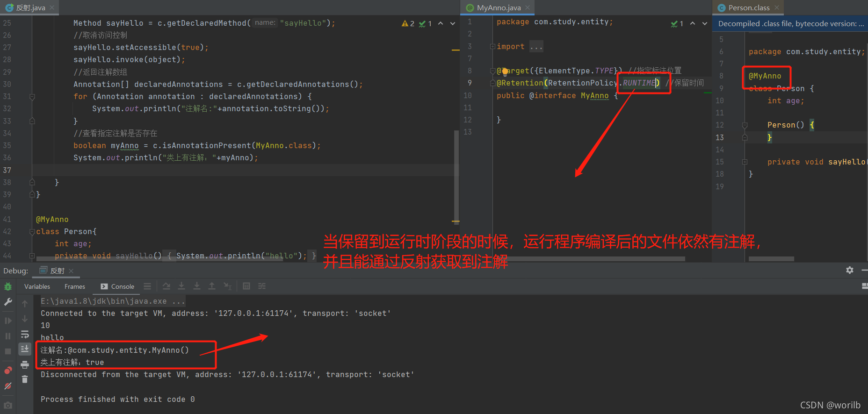Toggle Soft-Wrap in the console

tap(25, 334)
